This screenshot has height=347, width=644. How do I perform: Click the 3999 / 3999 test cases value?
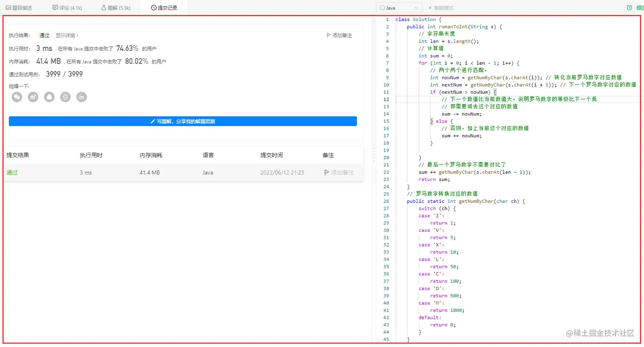[x=64, y=74]
